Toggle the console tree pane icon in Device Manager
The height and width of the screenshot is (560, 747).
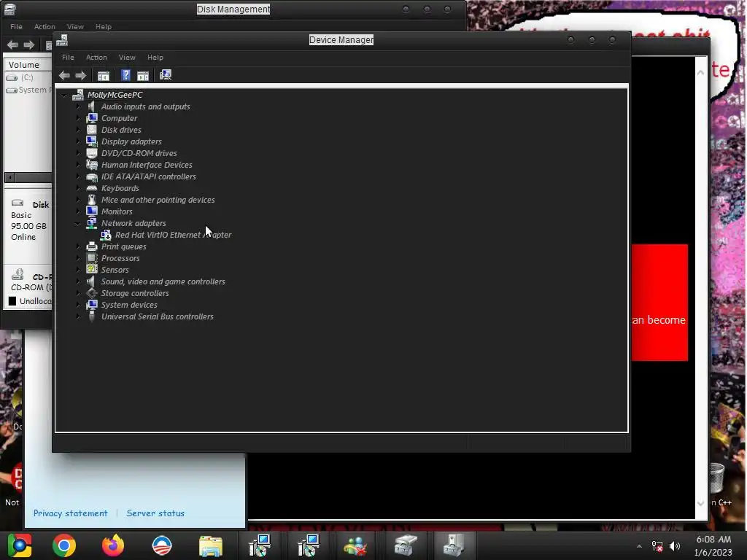pos(104,75)
